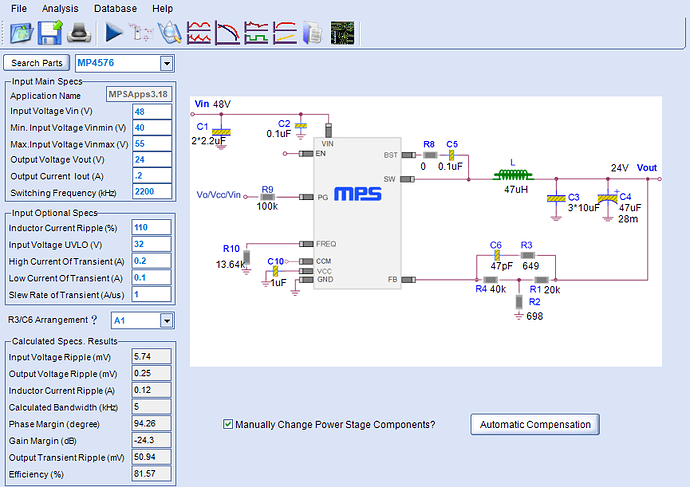The width and height of the screenshot is (690, 487).
Task: Print the design using the printer icon
Action: pyautogui.click(x=79, y=33)
